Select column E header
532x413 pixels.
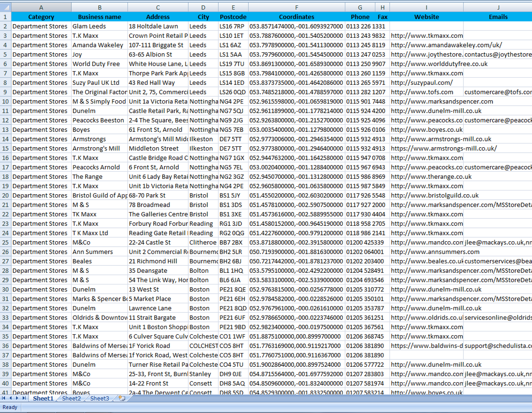(233, 7)
